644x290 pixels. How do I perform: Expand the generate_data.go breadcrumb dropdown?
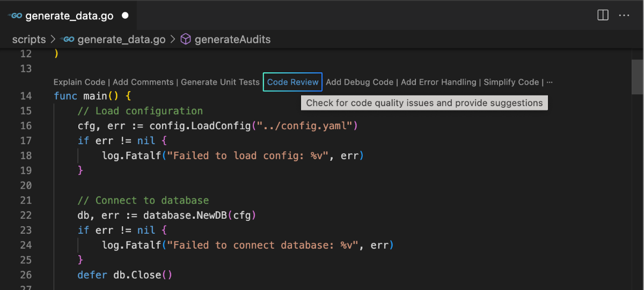pos(122,39)
